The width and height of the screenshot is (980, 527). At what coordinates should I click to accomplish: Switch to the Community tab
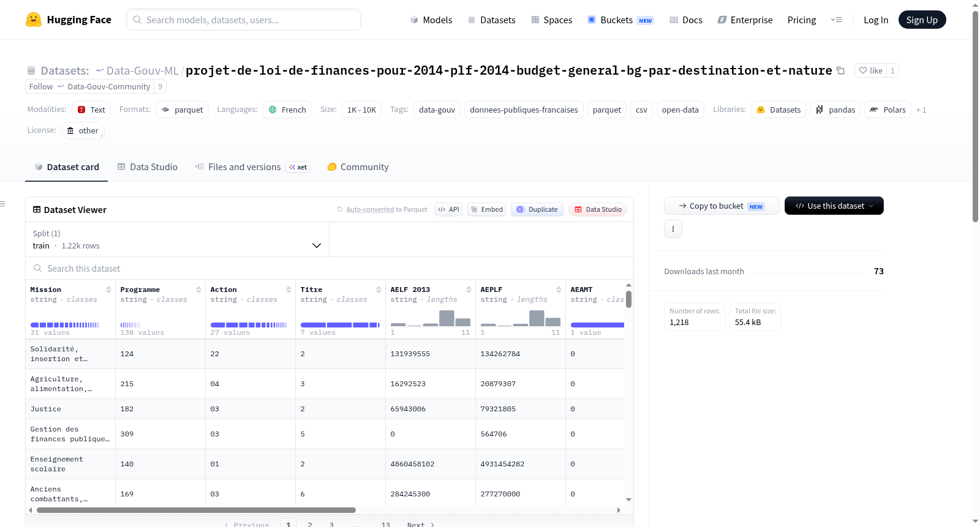tap(358, 167)
